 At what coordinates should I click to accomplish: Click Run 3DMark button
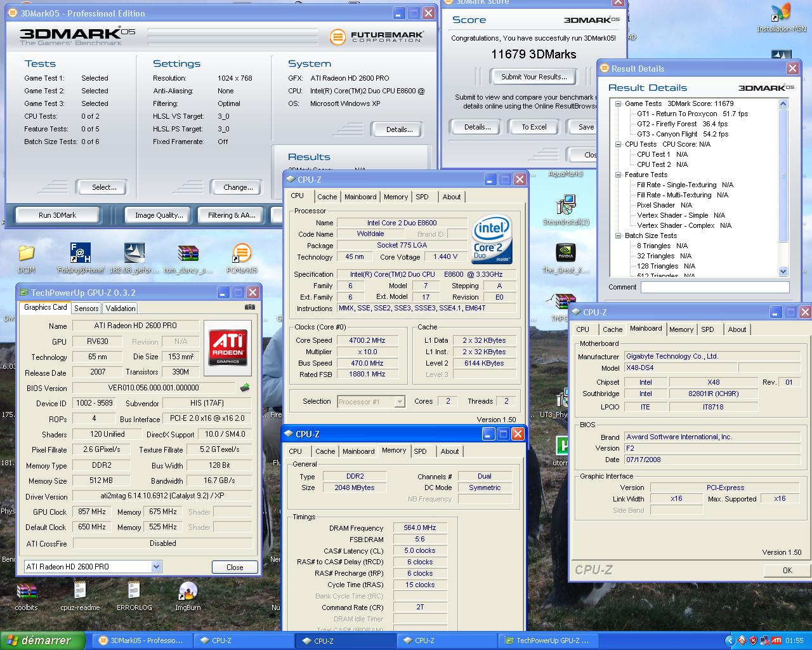(57, 215)
